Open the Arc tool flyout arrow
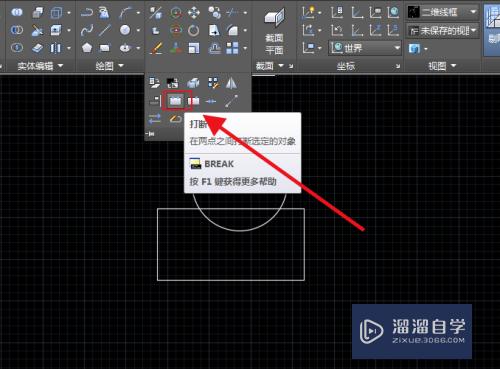The width and height of the screenshot is (500, 369). tap(138, 13)
